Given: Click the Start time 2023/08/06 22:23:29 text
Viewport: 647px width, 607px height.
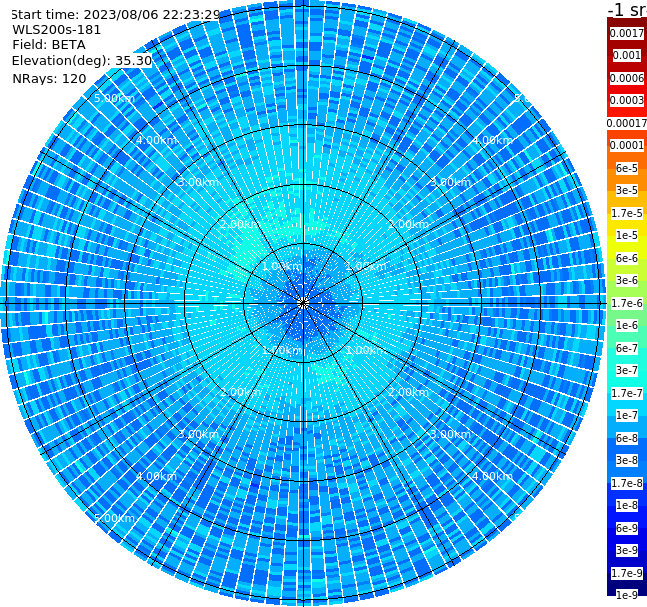Looking at the screenshot, I should click(115, 14).
